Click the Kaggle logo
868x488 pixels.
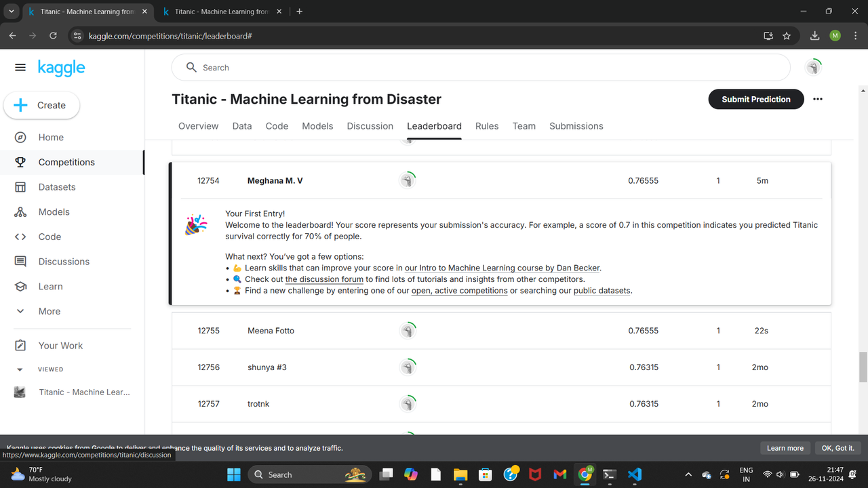point(61,68)
